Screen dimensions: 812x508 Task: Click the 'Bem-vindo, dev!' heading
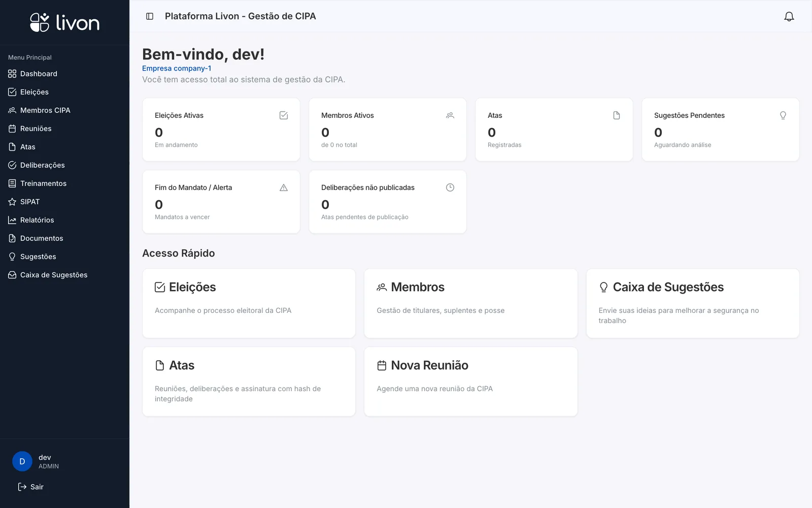(x=203, y=54)
